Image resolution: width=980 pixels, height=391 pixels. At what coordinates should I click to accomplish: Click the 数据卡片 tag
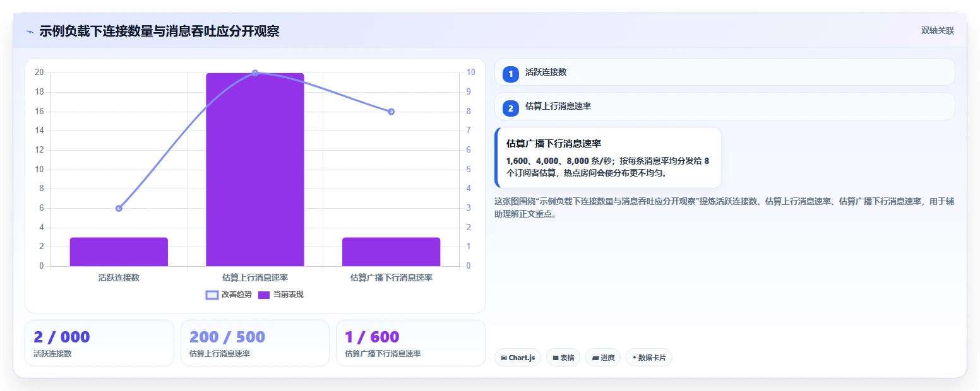pos(648,358)
